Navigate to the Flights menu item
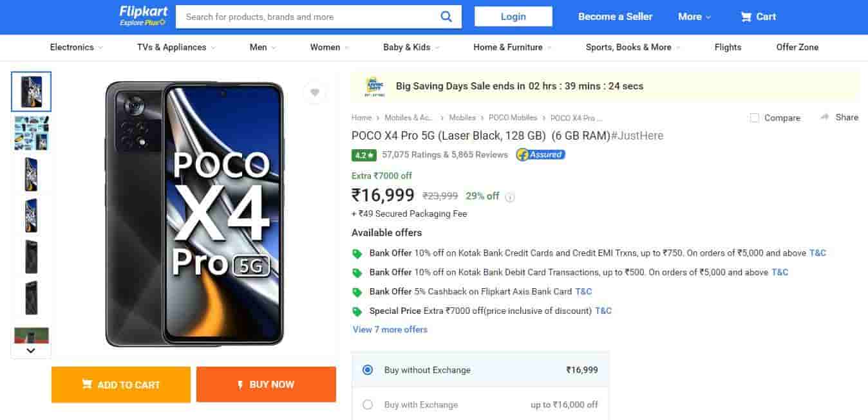 (x=728, y=47)
